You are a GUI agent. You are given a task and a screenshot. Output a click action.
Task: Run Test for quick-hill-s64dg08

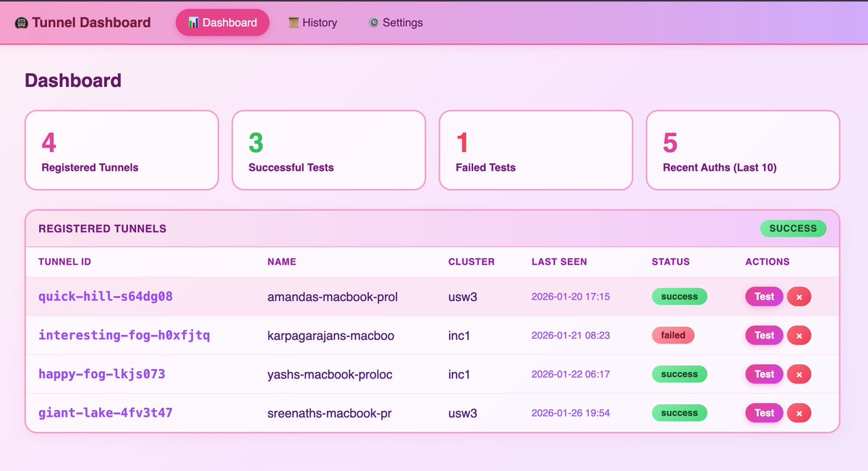765,297
